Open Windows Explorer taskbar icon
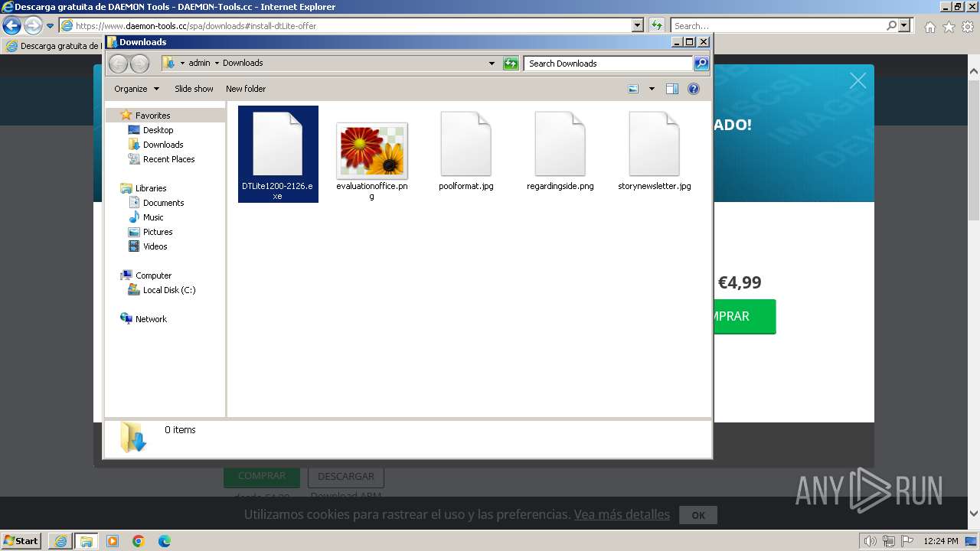 pyautogui.click(x=87, y=540)
